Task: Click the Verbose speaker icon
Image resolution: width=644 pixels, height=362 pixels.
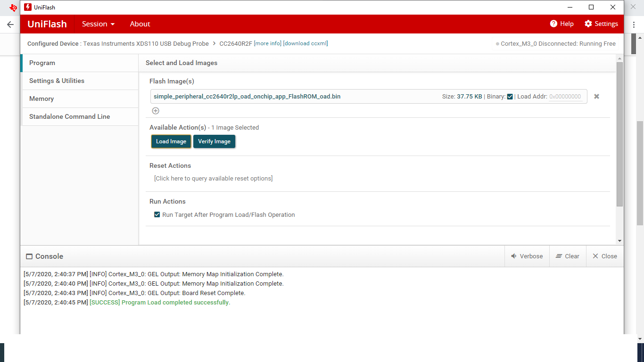Action: (x=514, y=256)
